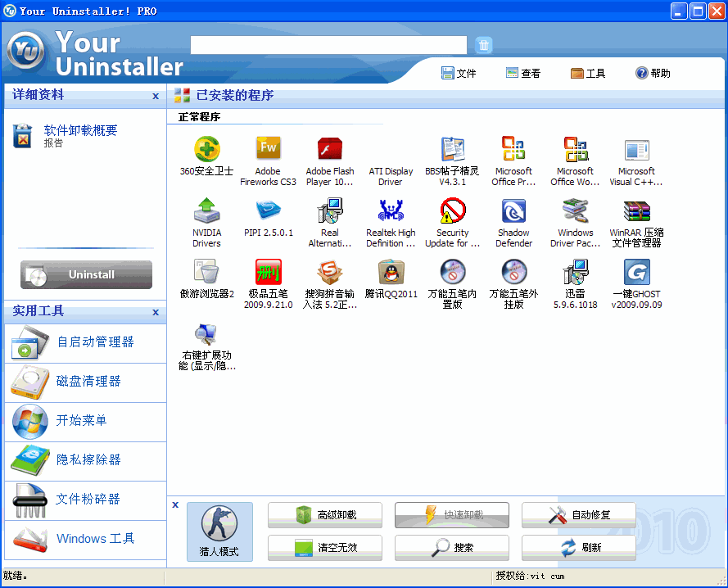Select the Shadow Defender icon

click(513, 211)
